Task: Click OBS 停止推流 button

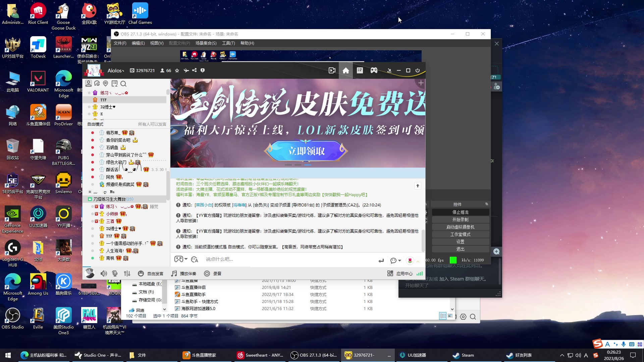Action: pyautogui.click(x=460, y=212)
